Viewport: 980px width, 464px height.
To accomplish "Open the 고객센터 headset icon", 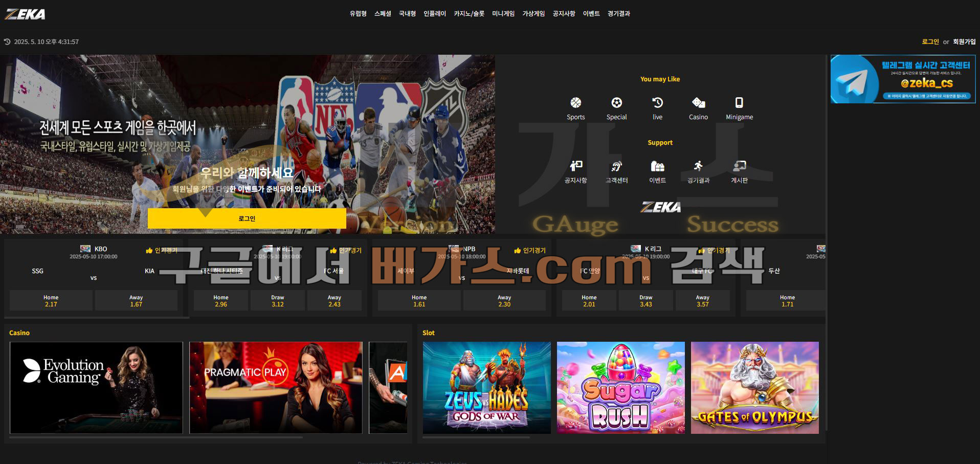I will tap(616, 166).
